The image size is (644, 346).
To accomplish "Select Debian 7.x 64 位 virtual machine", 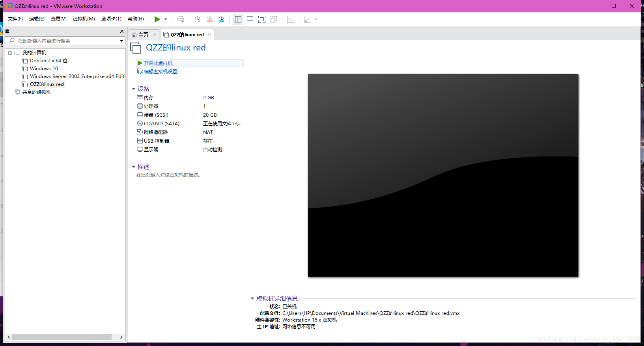I will tap(49, 61).
